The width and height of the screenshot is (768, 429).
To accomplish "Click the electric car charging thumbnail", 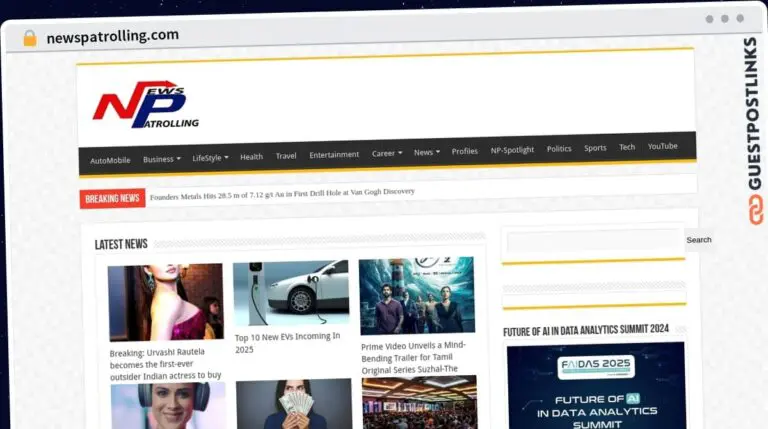I will [x=290, y=294].
